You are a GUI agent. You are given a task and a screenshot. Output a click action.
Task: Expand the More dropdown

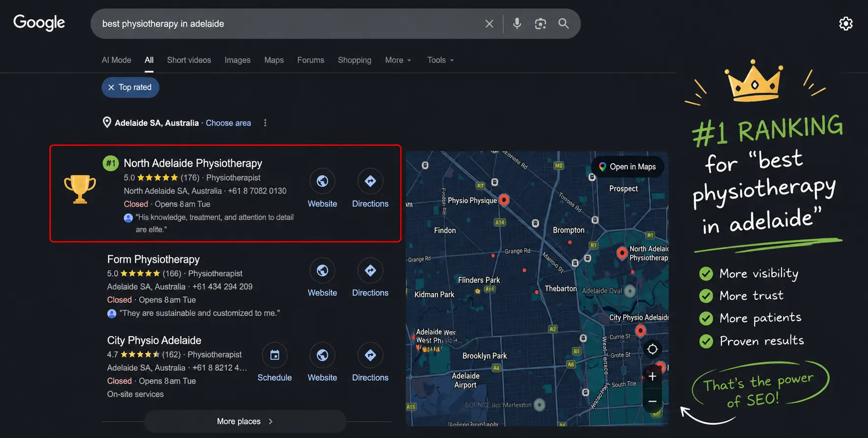tap(398, 60)
